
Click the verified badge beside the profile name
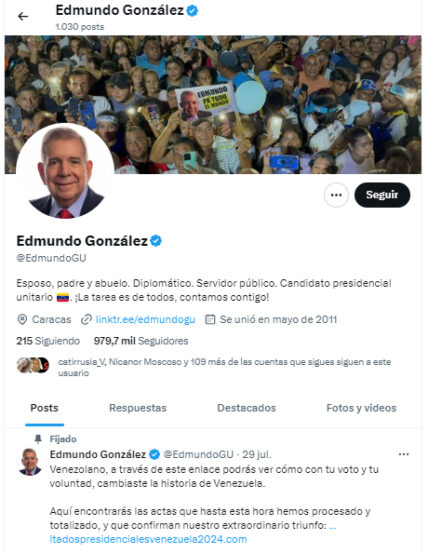[x=156, y=241]
